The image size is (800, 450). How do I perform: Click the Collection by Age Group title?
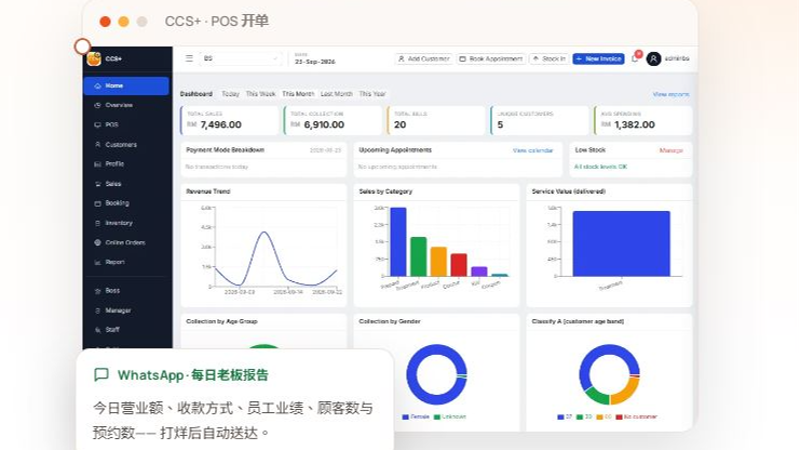221,321
